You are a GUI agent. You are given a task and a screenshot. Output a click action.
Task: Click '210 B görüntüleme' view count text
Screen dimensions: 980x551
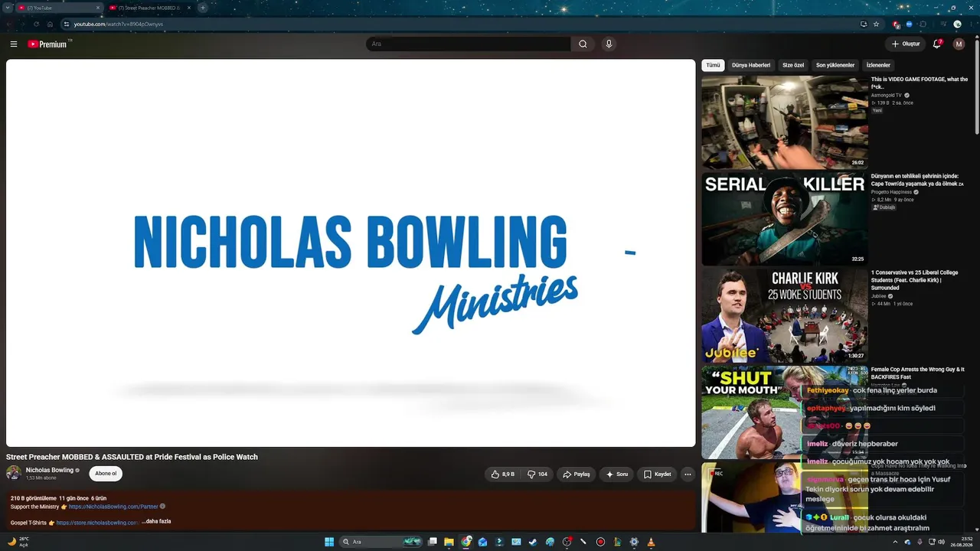point(32,498)
